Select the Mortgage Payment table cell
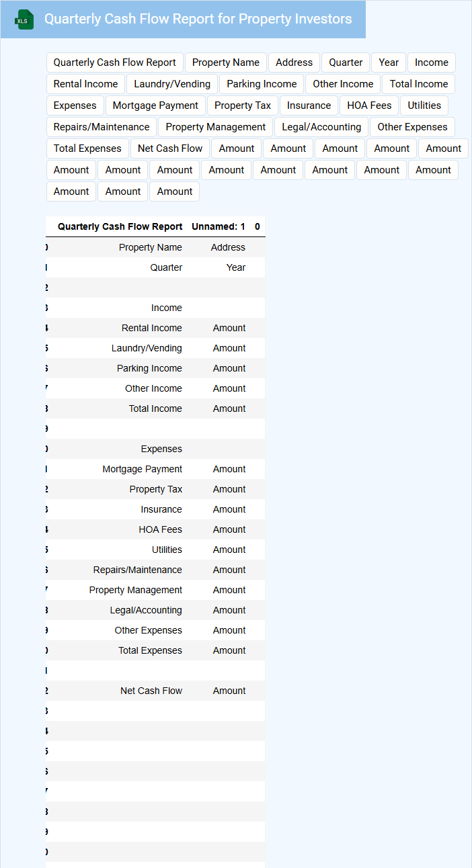472x868 pixels. coord(143,469)
